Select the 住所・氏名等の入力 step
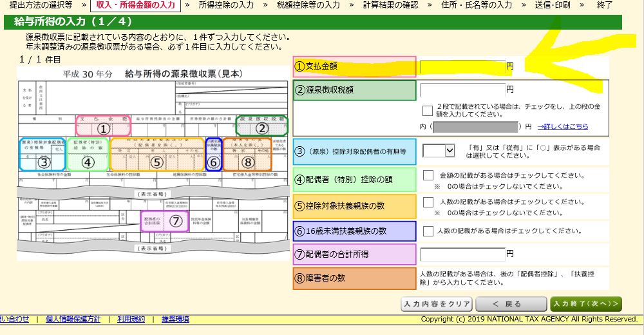This screenshot has height=335, width=644. [x=477, y=5]
